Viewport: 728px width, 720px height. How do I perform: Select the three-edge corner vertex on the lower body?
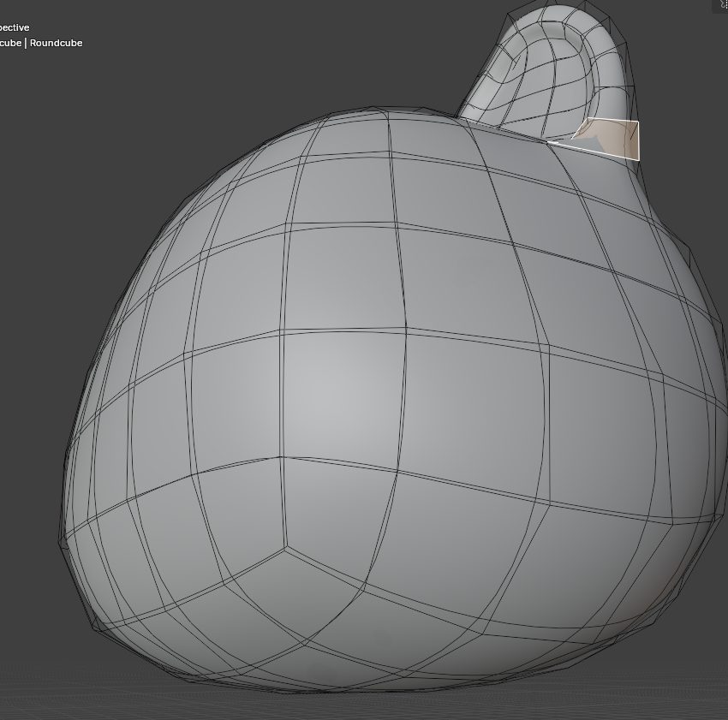tap(285, 549)
